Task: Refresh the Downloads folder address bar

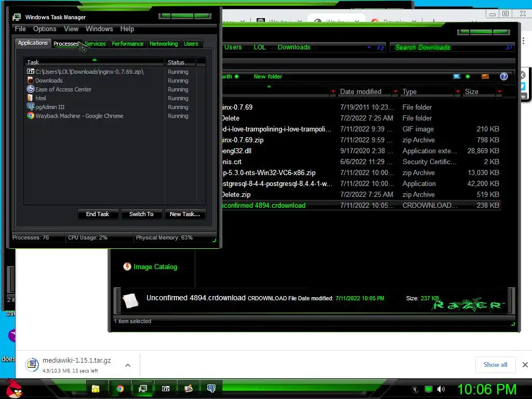Action: (380, 47)
